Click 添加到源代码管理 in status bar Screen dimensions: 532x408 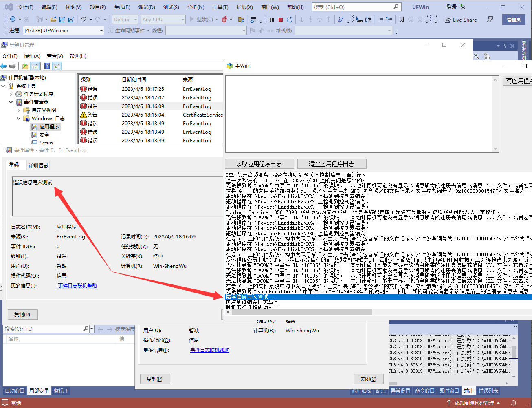pyautogui.click(x=474, y=403)
